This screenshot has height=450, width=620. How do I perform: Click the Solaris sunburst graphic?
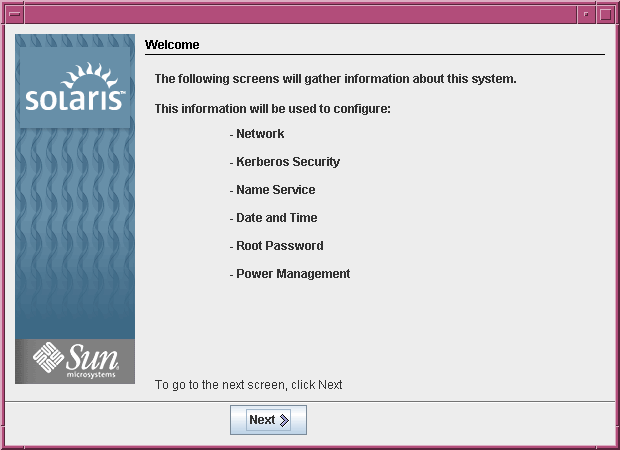[93, 76]
